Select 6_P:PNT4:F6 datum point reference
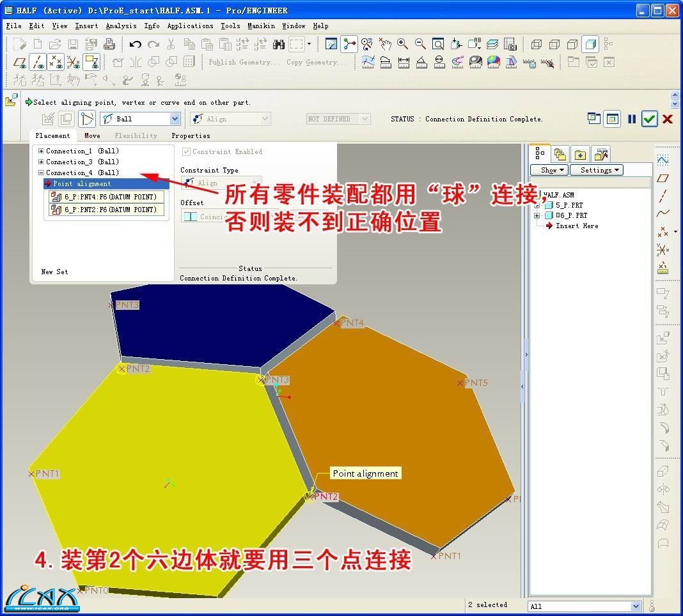Viewport: 683px width, 616px height. 107,197
